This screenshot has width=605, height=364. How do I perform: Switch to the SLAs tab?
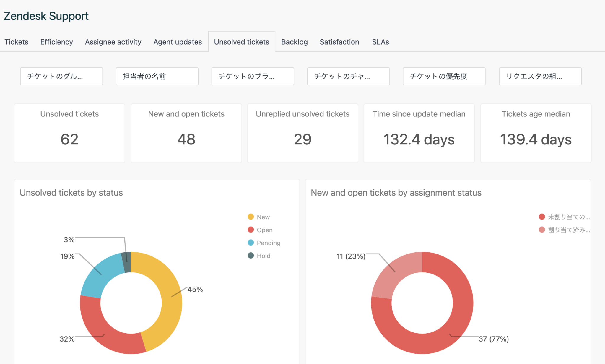[380, 42]
